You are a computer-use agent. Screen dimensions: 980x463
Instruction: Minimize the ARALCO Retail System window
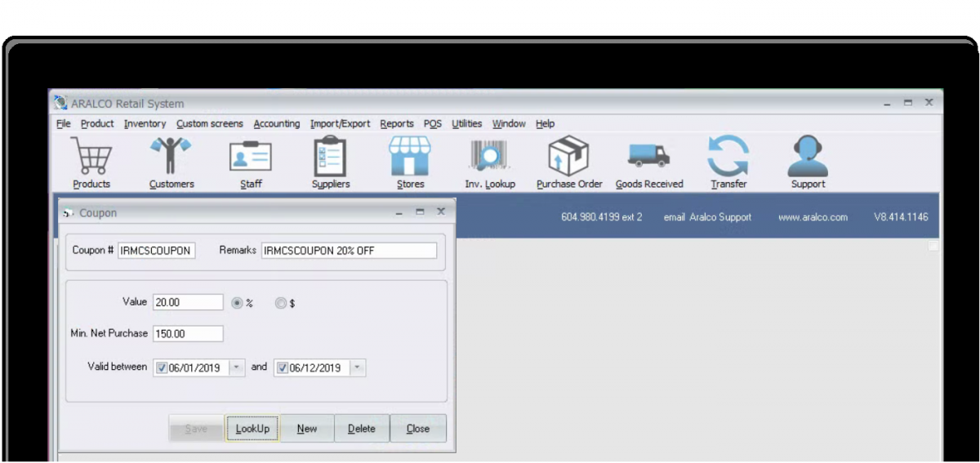[888, 104]
